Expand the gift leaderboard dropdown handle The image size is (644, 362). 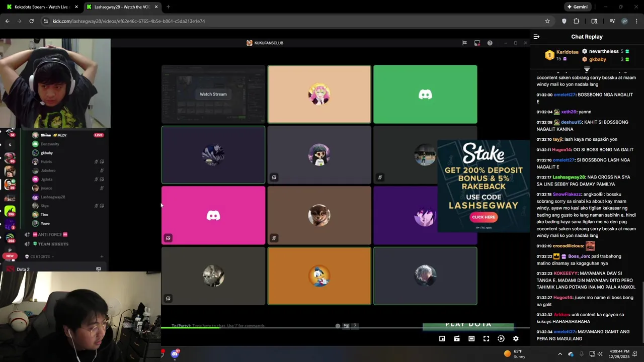[587, 69]
